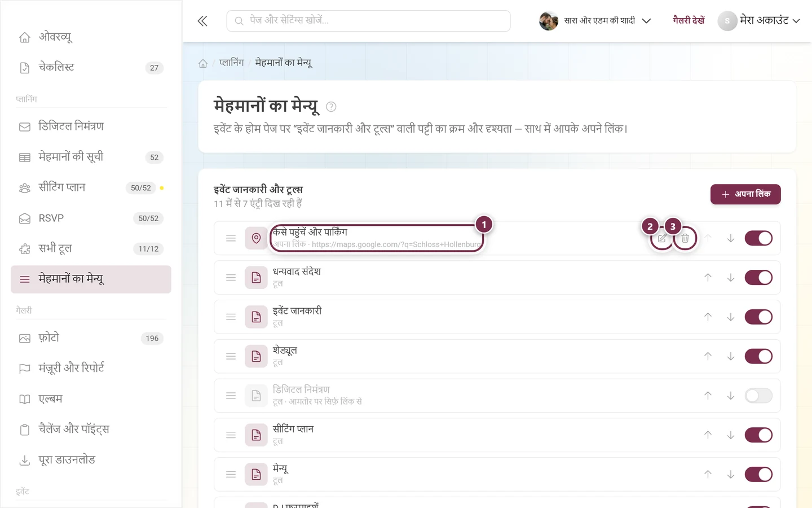Open सीटिंग प्लान in the sidebar

(91, 187)
